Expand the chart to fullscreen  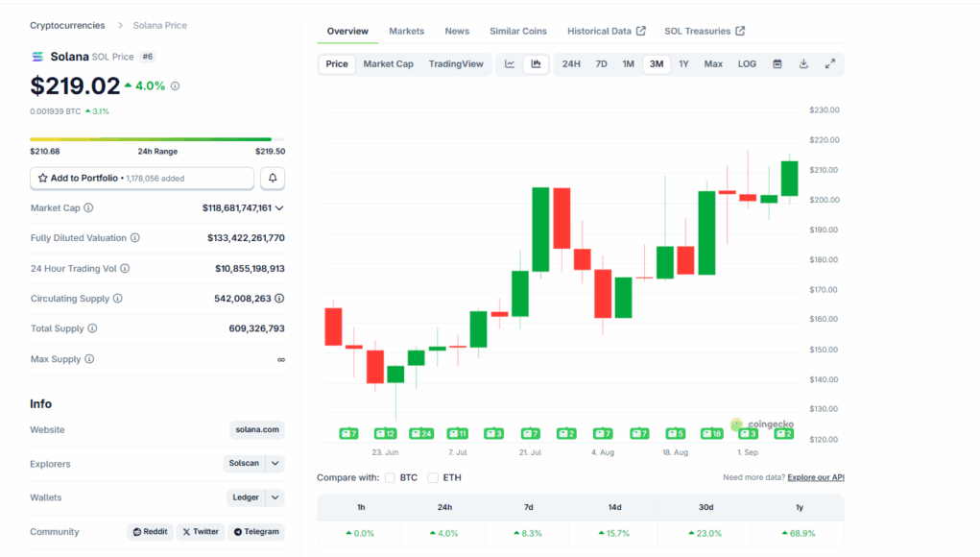pos(830,64)
